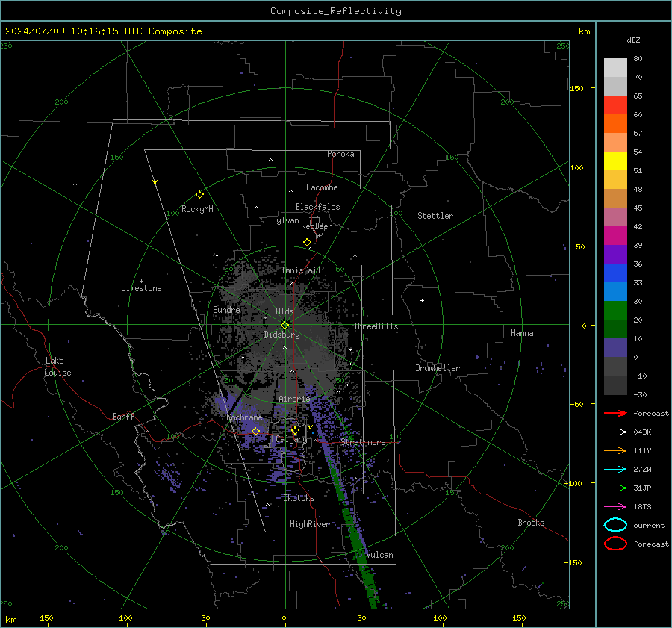Click the asterisk marker above Limestone

(141, 282)
